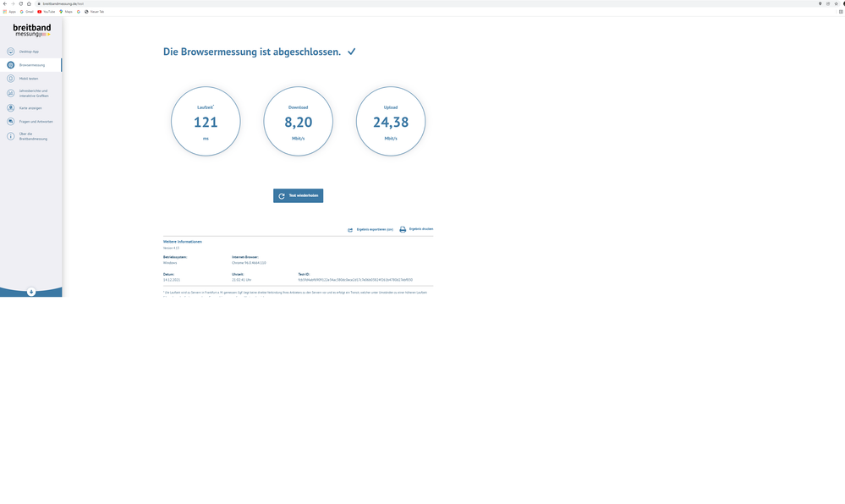Click the Weitere Informationen heading
Image resolution: width=845 pixels, height=504 pixels.
183,242
